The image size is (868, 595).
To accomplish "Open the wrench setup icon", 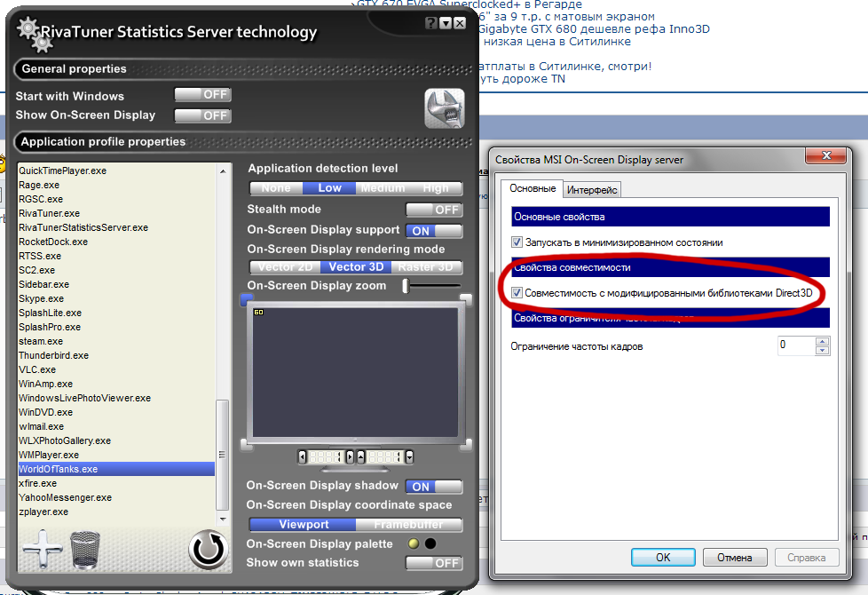I will click(445, 108).
